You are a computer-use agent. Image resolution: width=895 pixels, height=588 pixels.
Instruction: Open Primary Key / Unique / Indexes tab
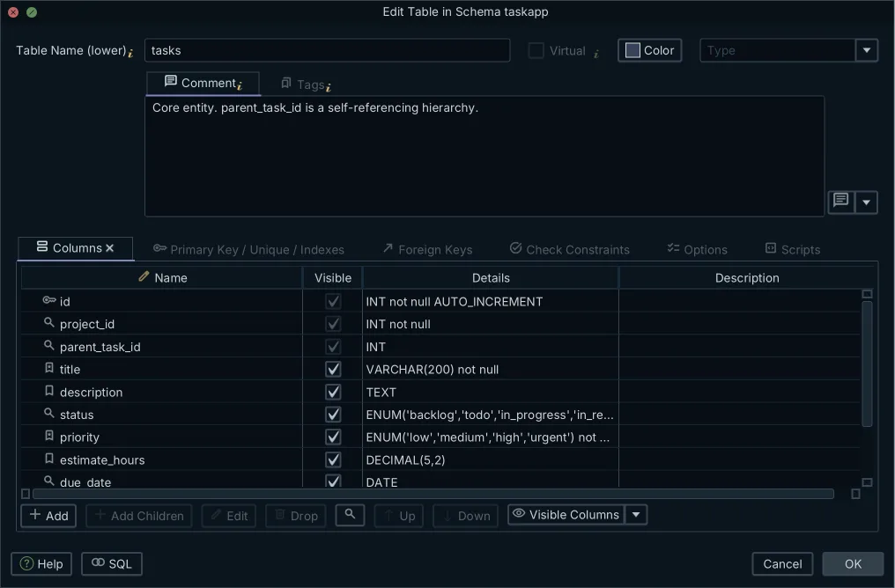(248, 249)
